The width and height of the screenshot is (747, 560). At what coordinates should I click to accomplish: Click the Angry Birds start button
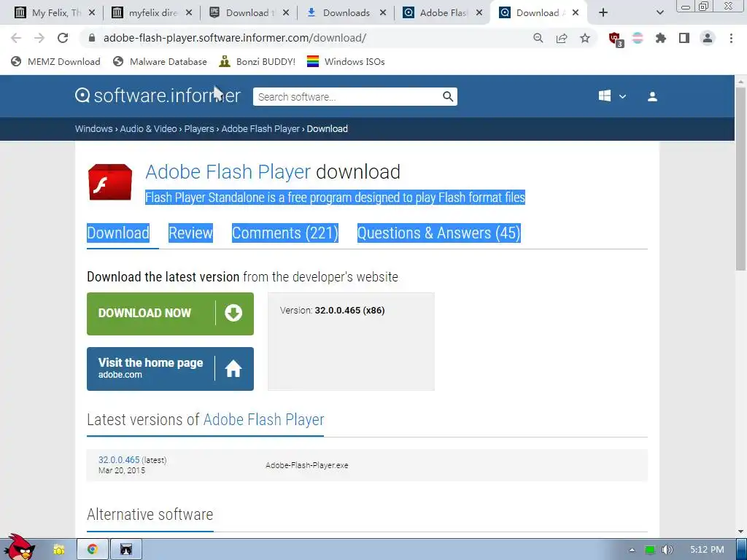[x=18, y=548]
